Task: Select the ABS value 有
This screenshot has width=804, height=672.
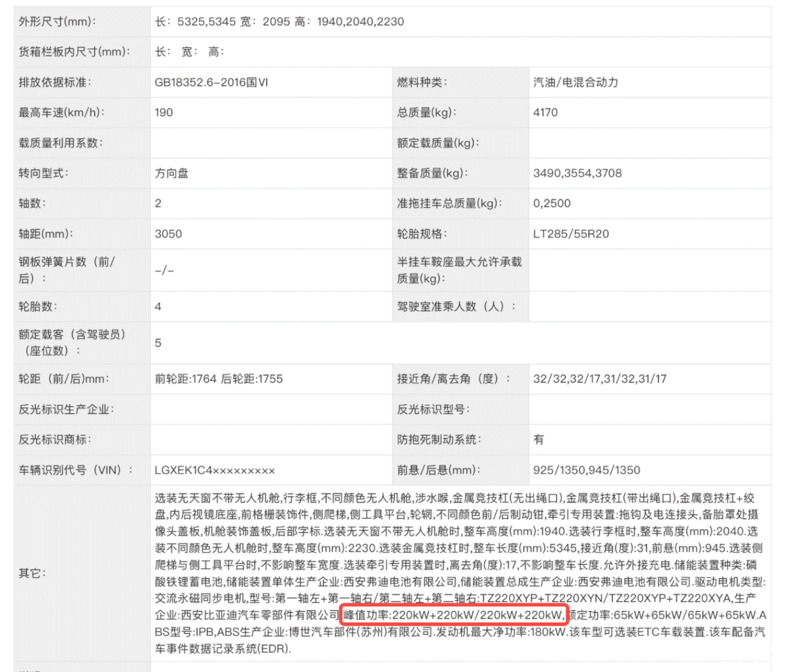Action: pyautogui.click(x=539, y=440)
